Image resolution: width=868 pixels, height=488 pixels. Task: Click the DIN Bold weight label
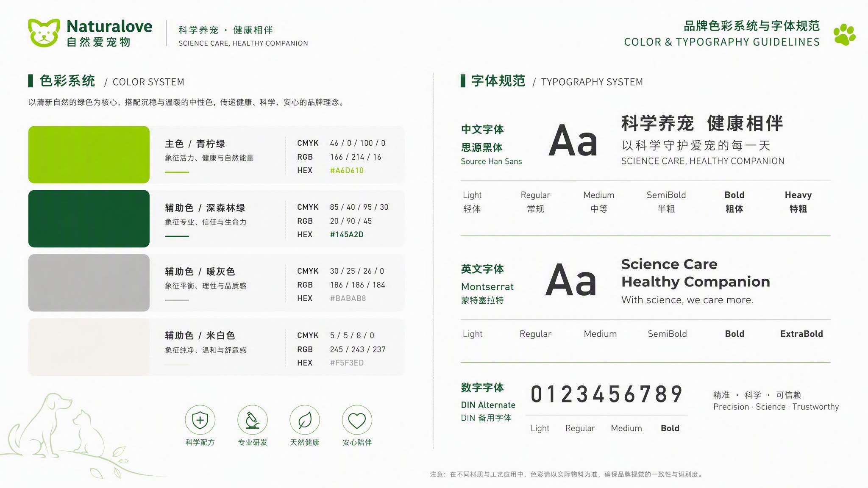coord(670,428)
